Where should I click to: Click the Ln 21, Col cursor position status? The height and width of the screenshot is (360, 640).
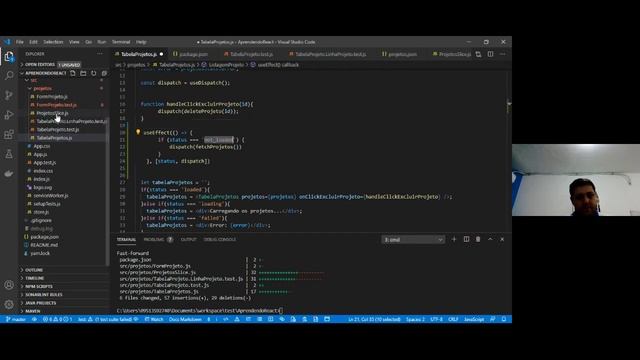(374, 319)
